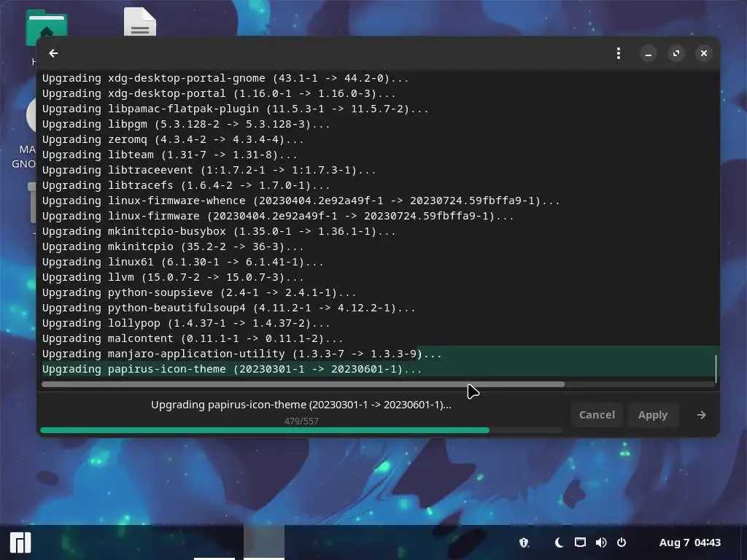Click the 'Upgrading xdg-desktop-portal (1.16.0-1' log line
The width and height of the screenshot is (747, 560).
219,93
